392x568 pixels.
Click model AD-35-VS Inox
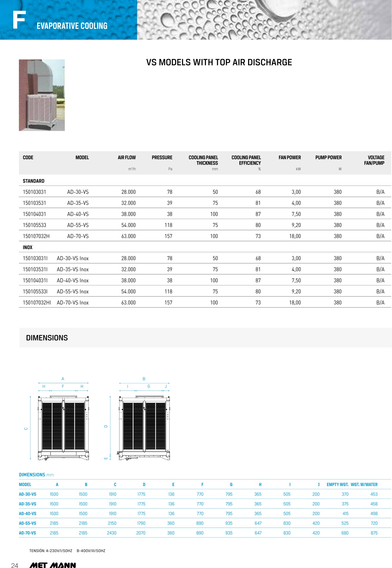click(73, 269)
